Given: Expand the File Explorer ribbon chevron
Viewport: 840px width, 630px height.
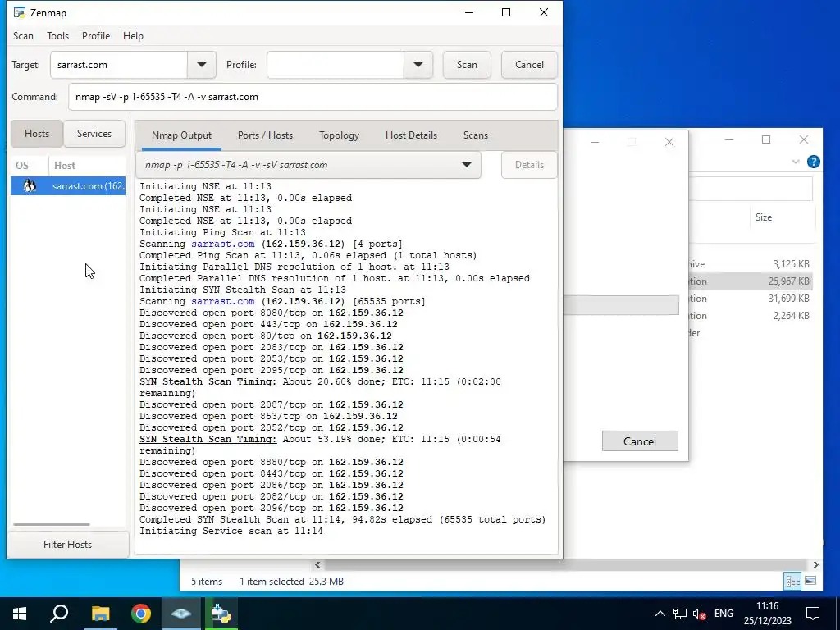Looking at the screenshot, I should pos(796,162).
